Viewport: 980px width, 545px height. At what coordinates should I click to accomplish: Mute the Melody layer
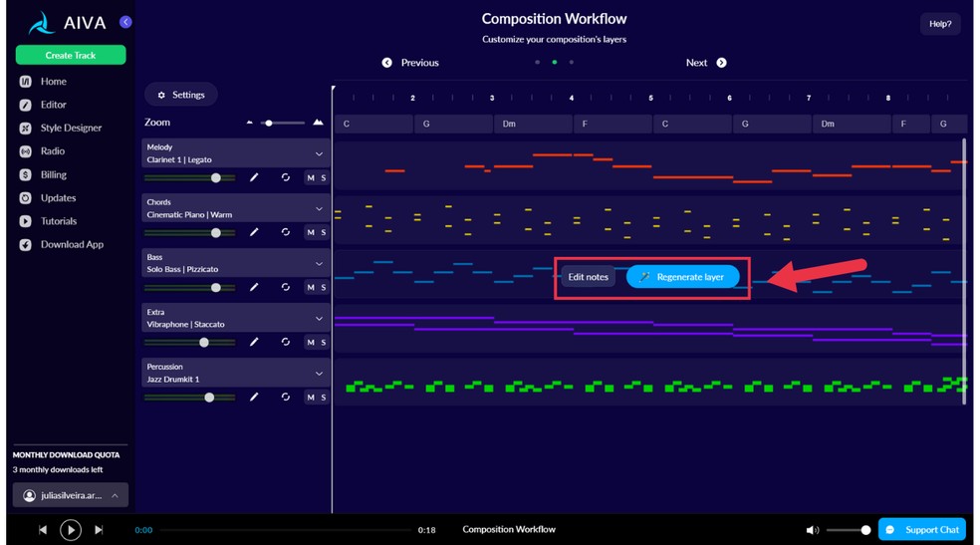point(311,177)
